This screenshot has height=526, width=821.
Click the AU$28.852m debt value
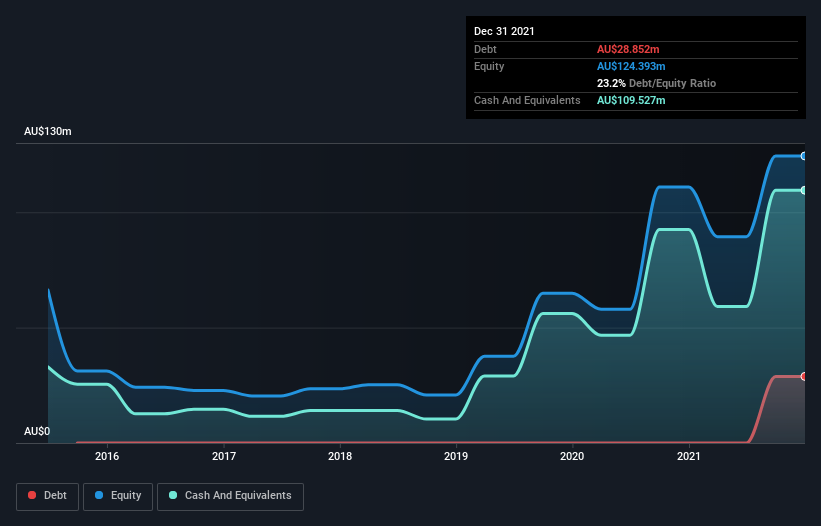pyautogui.click(x=628, y=49)
